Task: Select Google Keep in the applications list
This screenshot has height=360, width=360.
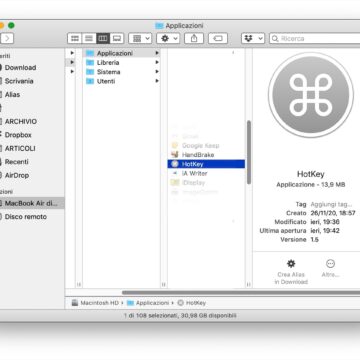Action: coord(206,145)
